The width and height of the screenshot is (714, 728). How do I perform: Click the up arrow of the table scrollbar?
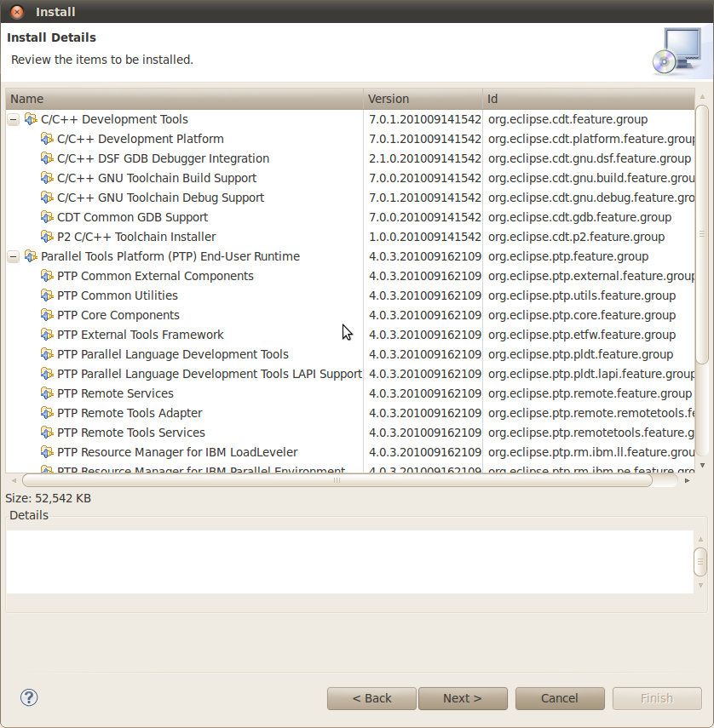[702, 96]
